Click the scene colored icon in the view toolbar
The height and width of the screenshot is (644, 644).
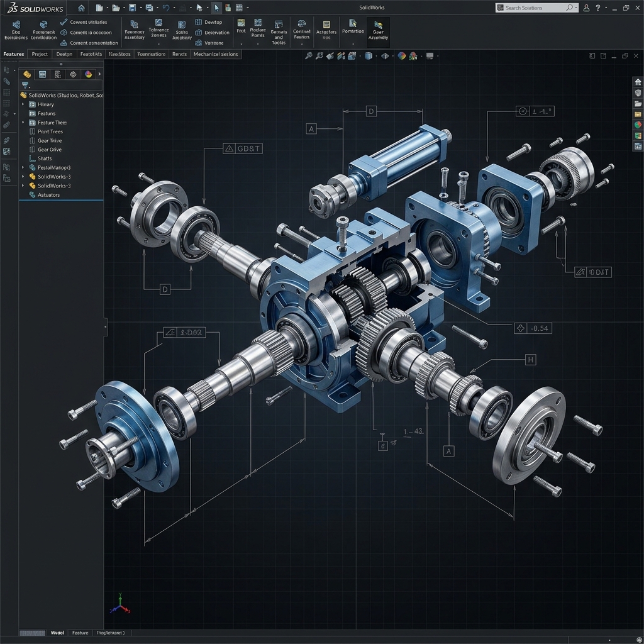pyautogui.click(x=413, y=56)
